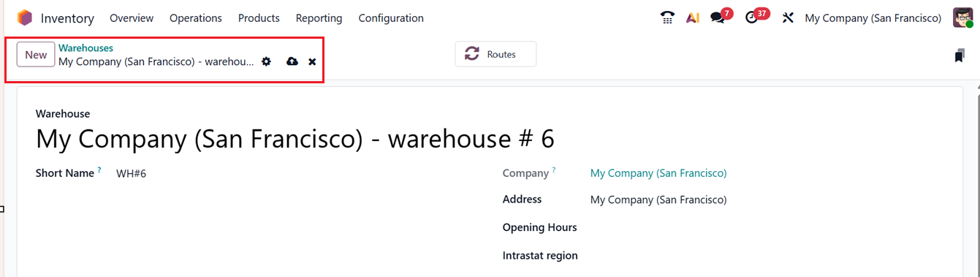Open the debug tools wrench icon
The image size is (980, 277).
(x=788, y=18)
